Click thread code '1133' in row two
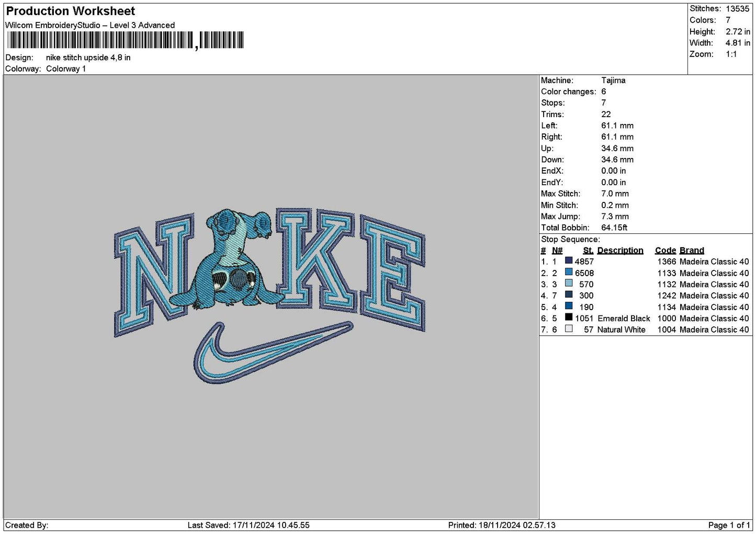756x534 pixels. pyautogui.click(x=667, y=273)
